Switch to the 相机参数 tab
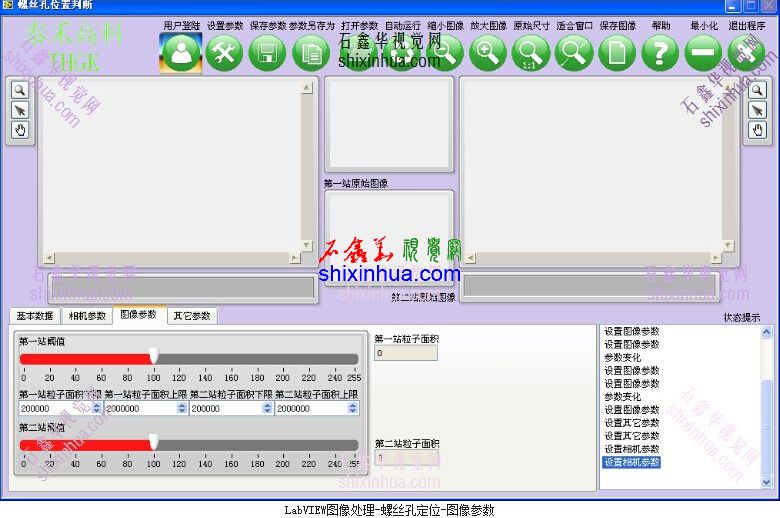This screenshot has height=518, width=780. tap(87, 316)
